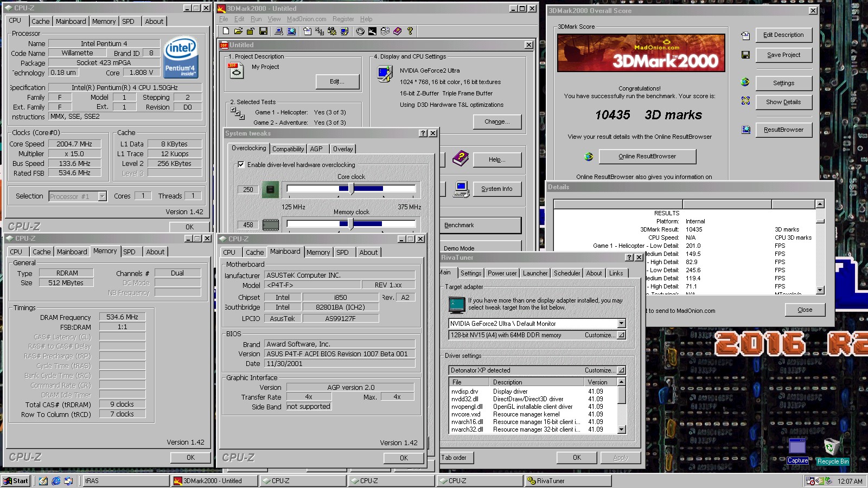Click the core clock value field showing 250
This screenshot has width=868, height=488.
coord(248,189)
